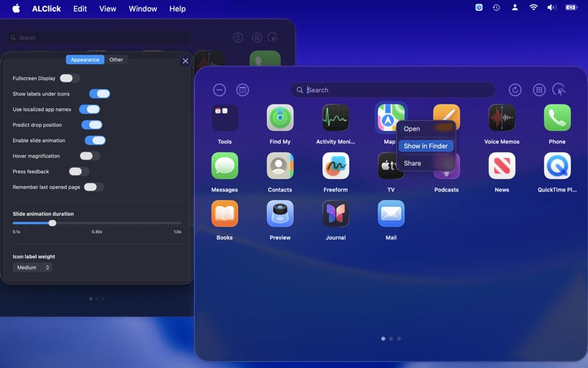Click refresh icon in background window
Image resolution: width=588 pixels, height=368 pixels.
[238, 38]
